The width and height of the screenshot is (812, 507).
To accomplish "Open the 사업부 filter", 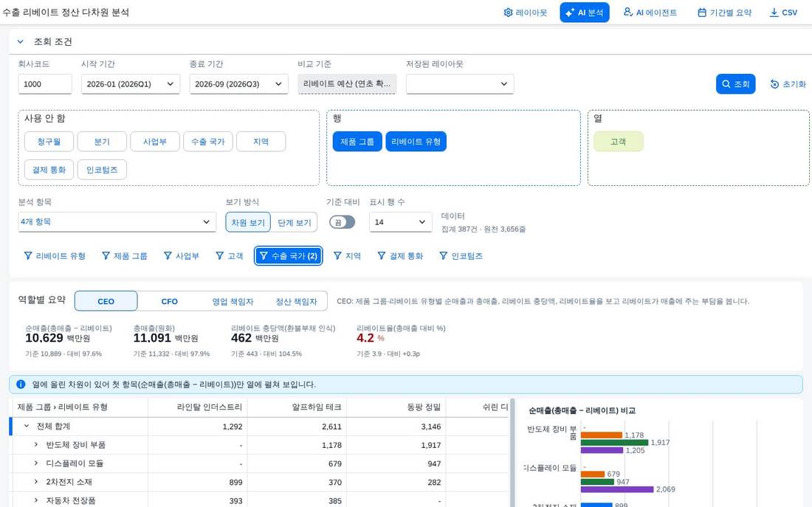I will coord(182,256).
